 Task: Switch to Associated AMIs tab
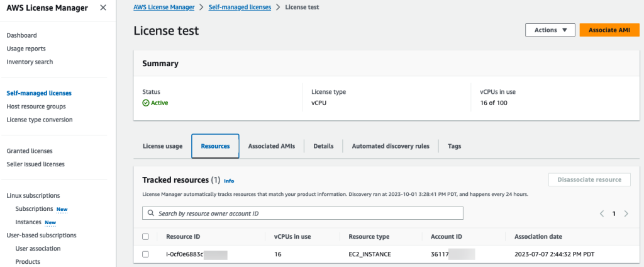coord(272,146)
